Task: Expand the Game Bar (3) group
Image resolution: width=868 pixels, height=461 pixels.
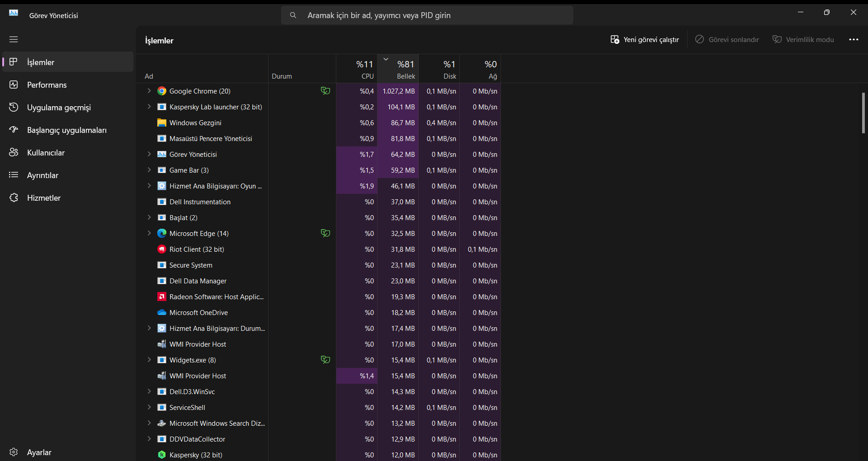Action: click(149, 170)
